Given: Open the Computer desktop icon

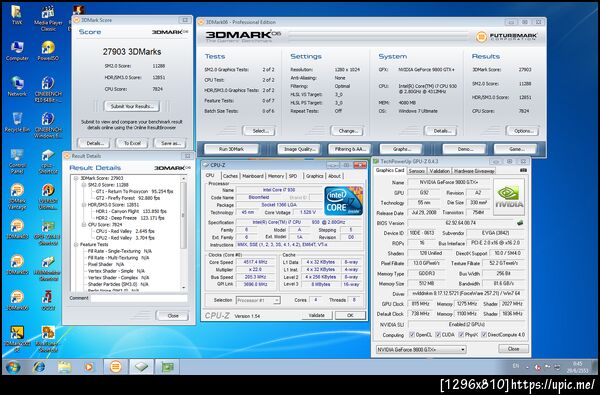Looking at the screenshot, I should click(17, 51).
